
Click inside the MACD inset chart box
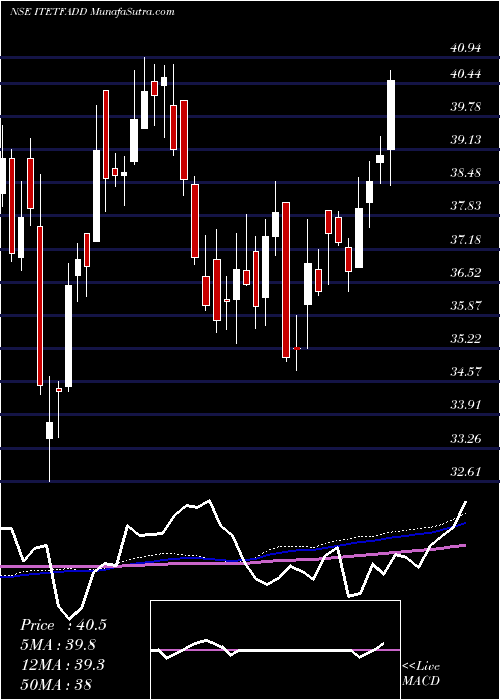(275, 650)
